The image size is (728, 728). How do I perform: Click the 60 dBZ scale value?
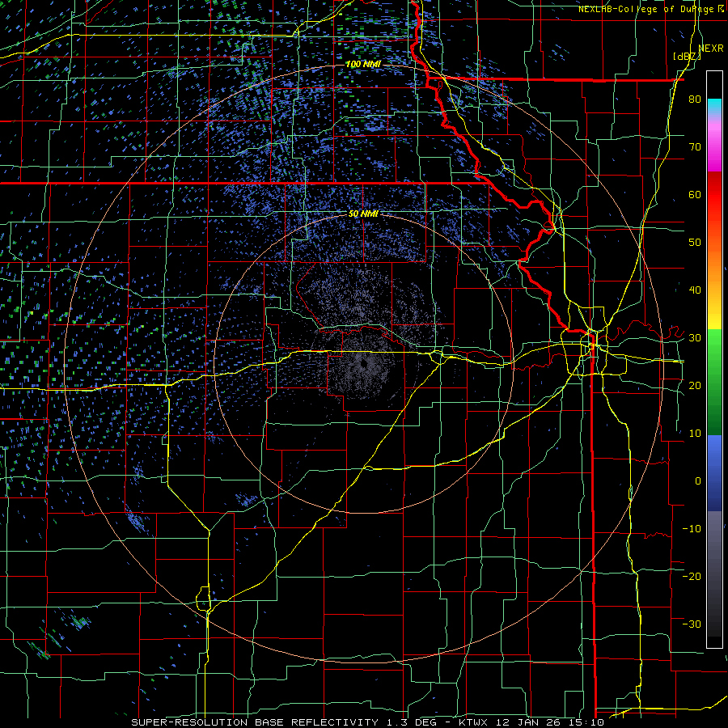coord(695,194)
